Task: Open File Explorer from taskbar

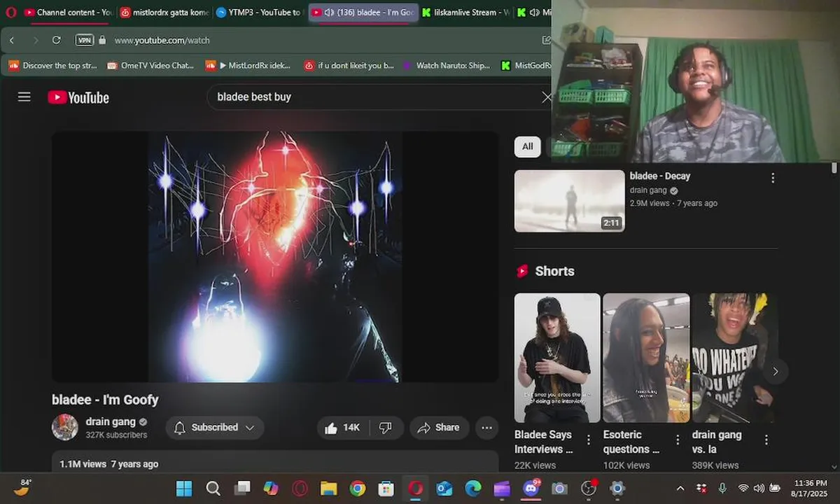Action: pyautogui.click(x=328, y=489)
